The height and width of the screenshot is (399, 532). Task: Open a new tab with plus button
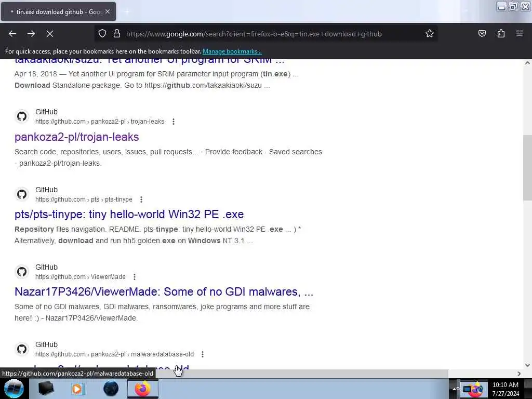(127, 11)
